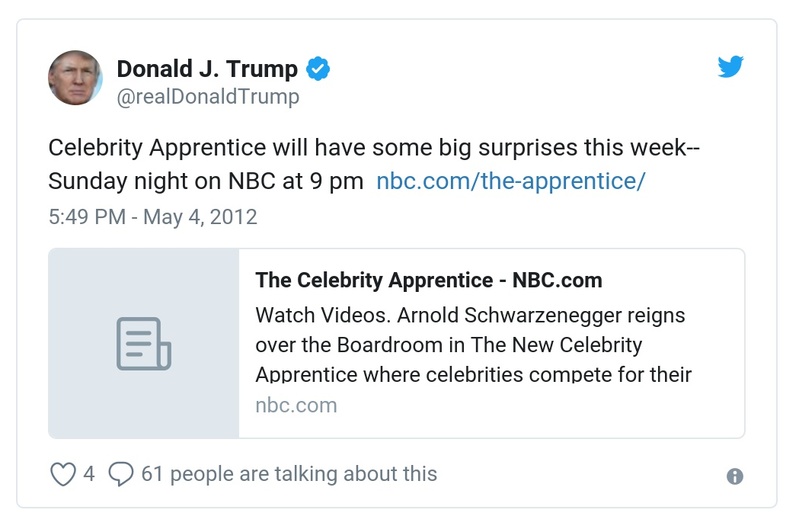799x529 pixels.
Task: Reply using the speech bubble icon
Action: click(x=121, y=474)
